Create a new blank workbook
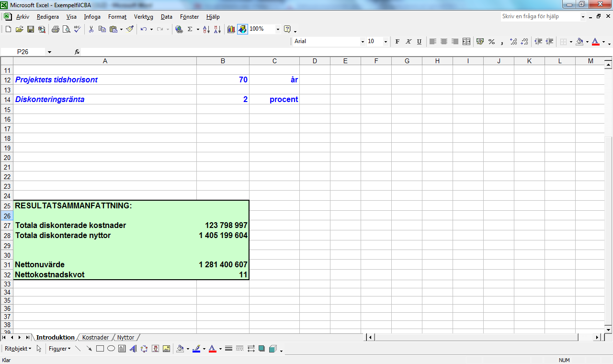Screen dimensions: 613x364 tap(8, 29)
